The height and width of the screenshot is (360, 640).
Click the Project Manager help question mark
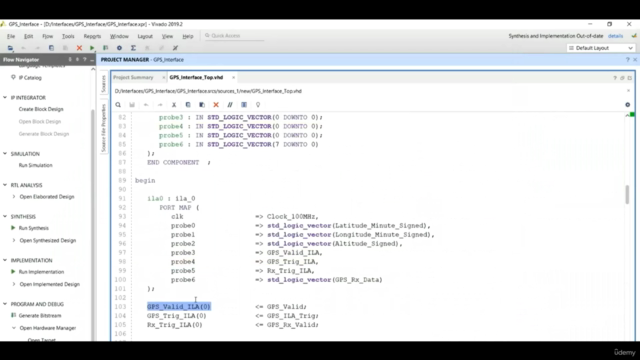tap(628, 60)
